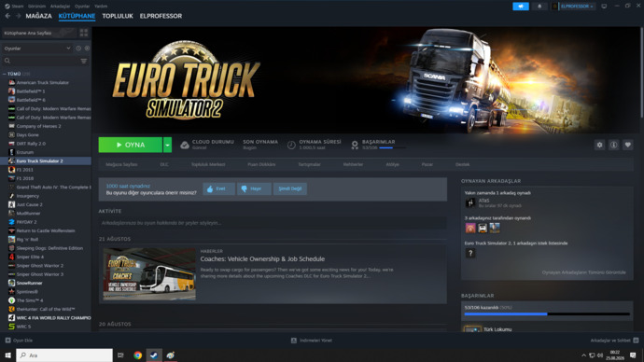644x362 pixels.
Task: Click the cloud status icon
Action: coord(185,145)
